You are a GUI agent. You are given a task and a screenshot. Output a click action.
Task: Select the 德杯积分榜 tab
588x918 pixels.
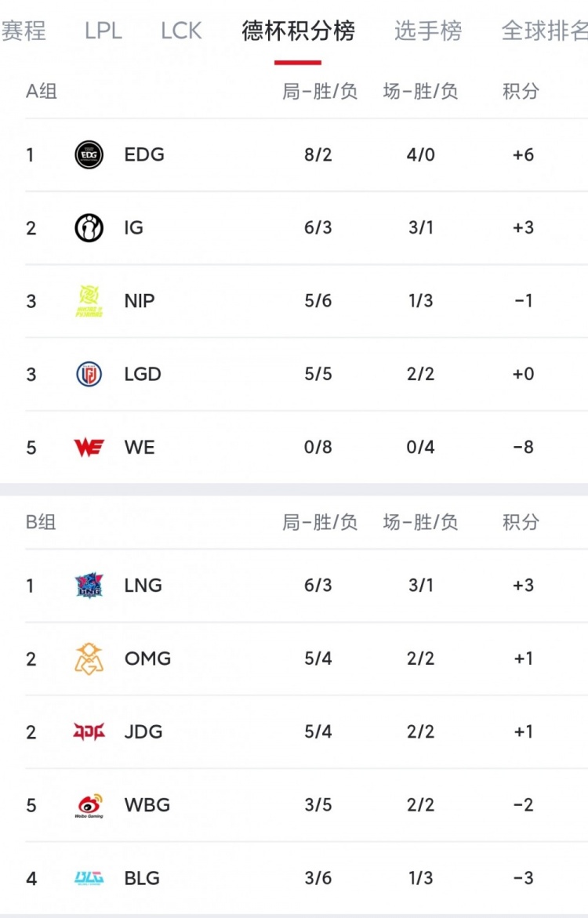pos(298,31)
